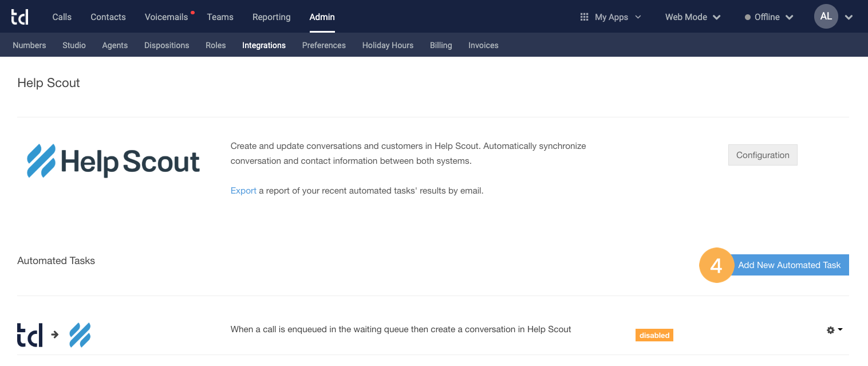Click the td logo in top bar
This screenshot has width=868, height=366.
click(x=19, y=17)
